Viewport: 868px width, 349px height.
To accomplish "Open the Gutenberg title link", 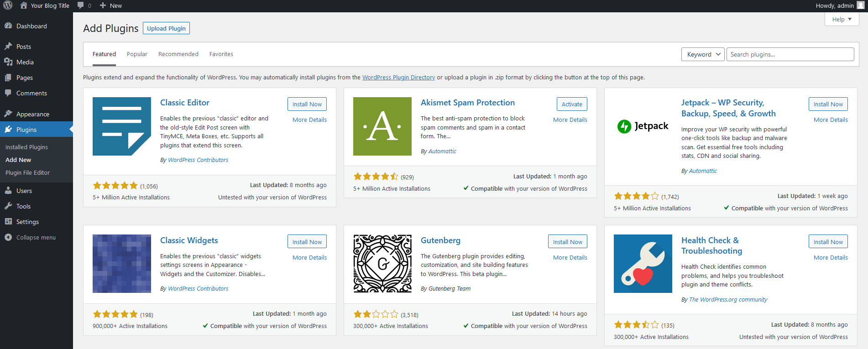I will tap(440, 240).
